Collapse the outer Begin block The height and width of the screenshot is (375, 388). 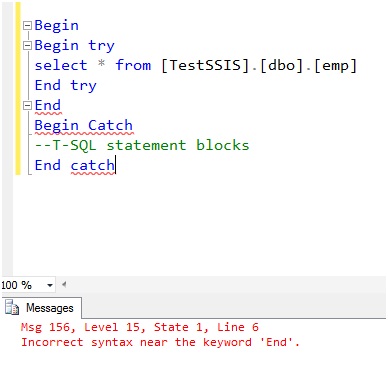click(x=27, y=26)
